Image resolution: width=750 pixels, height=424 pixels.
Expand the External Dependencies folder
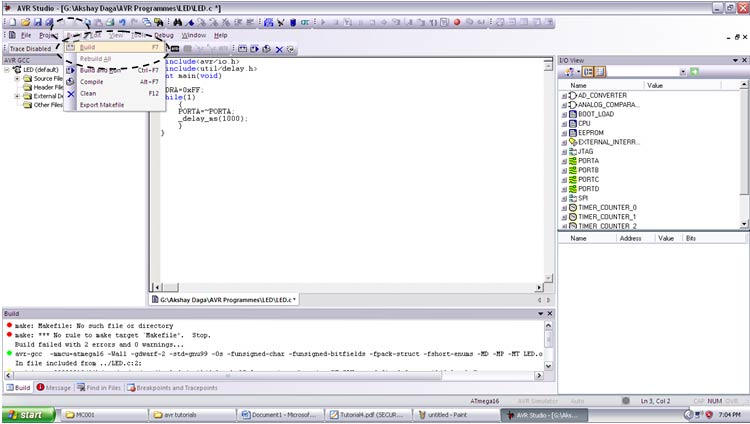coord(17,96)
